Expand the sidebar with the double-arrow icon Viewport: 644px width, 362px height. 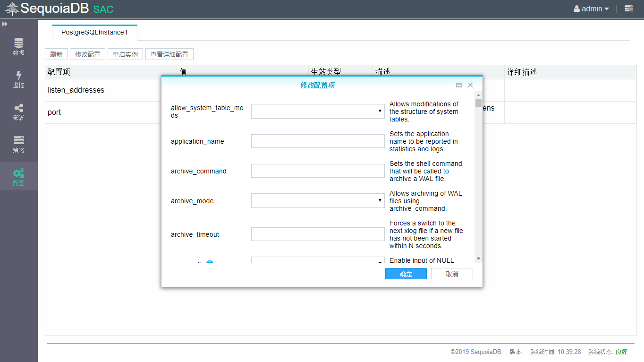click(5, 24)
